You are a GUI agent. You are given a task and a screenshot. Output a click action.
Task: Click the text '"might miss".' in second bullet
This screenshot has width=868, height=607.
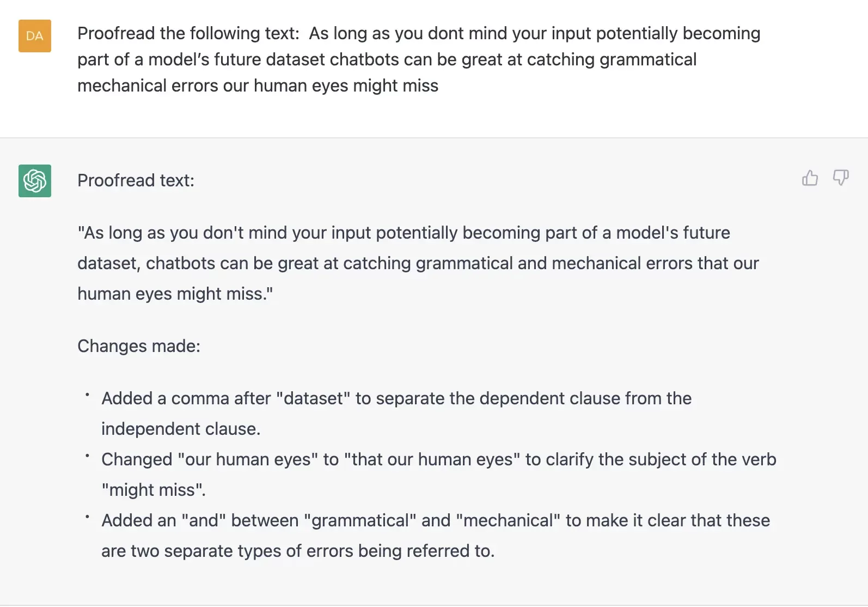154,490
